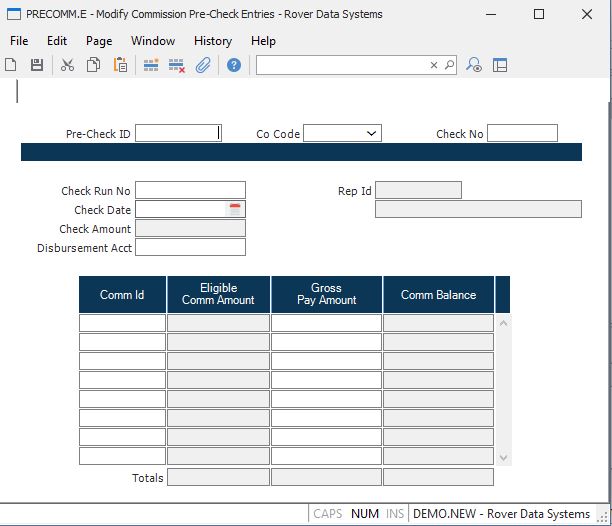Click the Insert row toolbar icon
Image resolution: width=612 pixels, height=526 pixels.
click(x=151, y=65)
